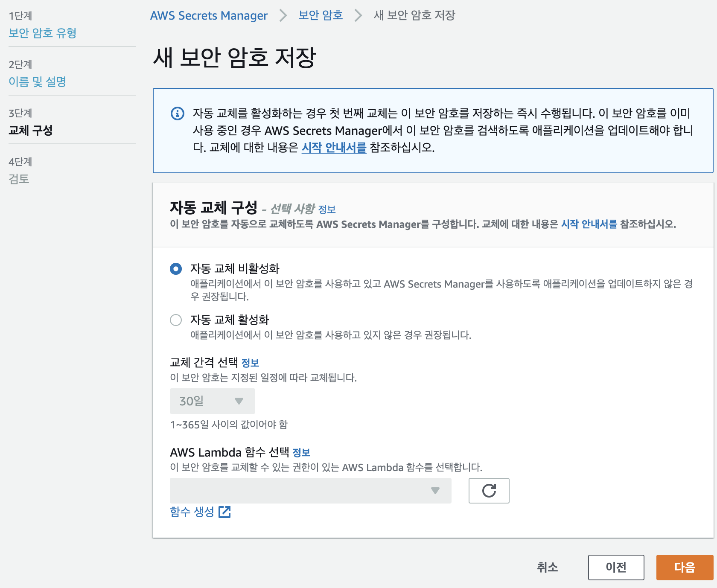
Task: Click the info circle icon in the blue notice
Action: (x=178, y=114)
